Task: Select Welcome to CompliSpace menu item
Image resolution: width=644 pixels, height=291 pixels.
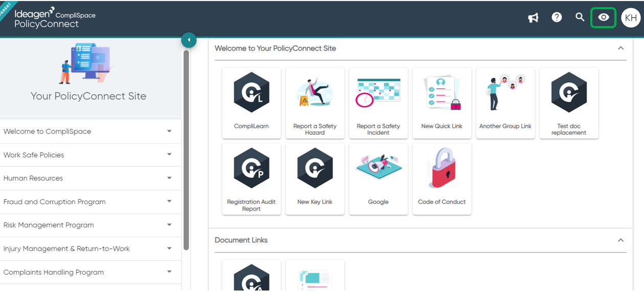Action: click(91, 131)
